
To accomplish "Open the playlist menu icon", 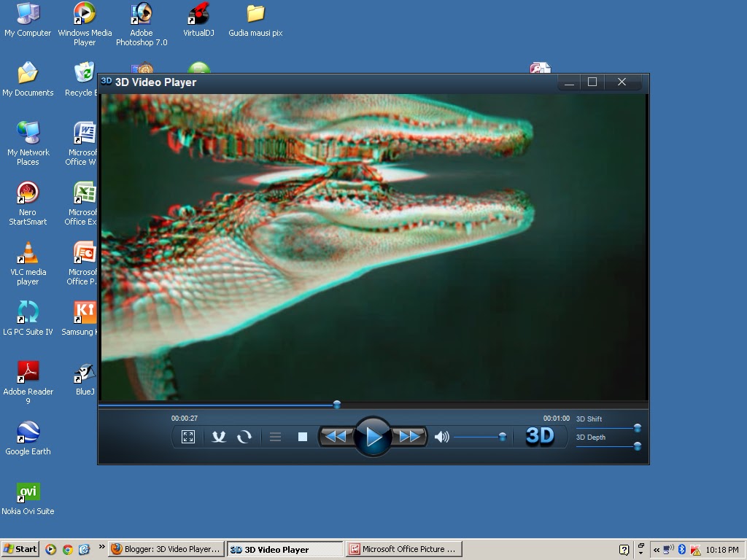I will click(x=275, y=437).
